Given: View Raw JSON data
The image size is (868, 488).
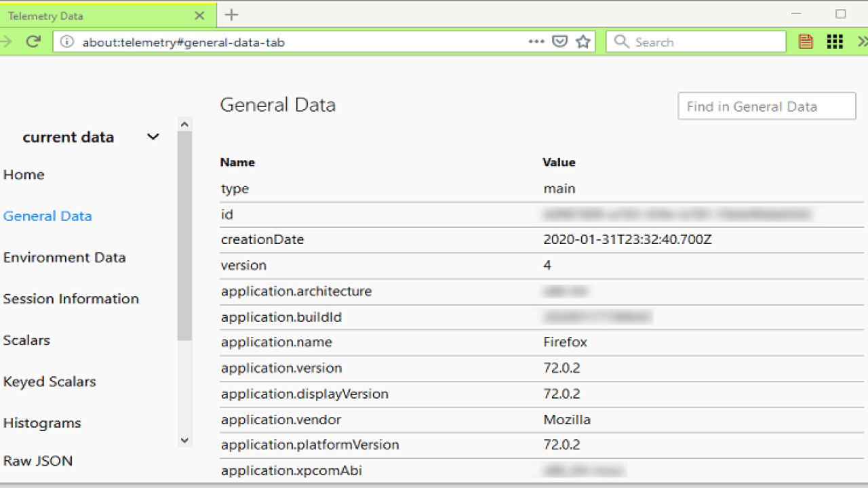Looking at the screenshot, I should (38, 461).
